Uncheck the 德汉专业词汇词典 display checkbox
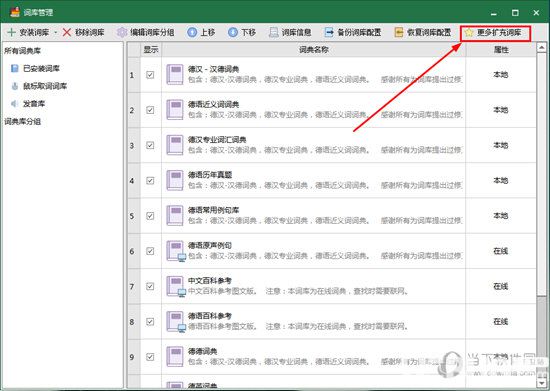Image resolution: width=550 pixels, height=391 pixels. [150, 145]
